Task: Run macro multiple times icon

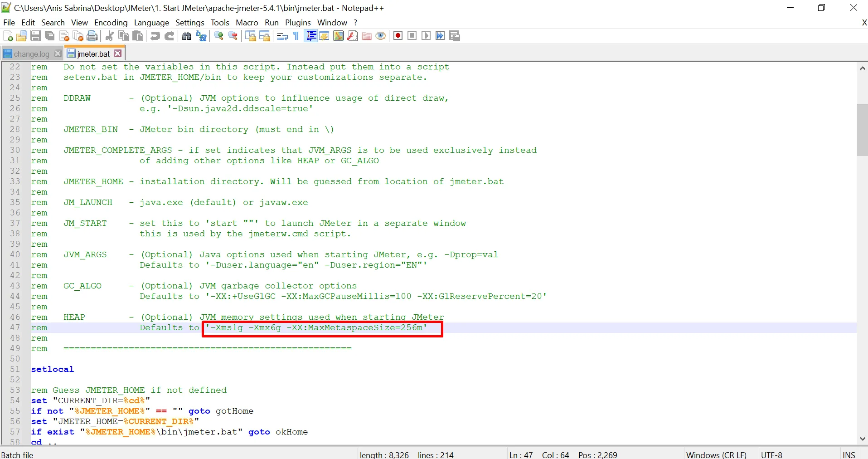Action: 440,36
